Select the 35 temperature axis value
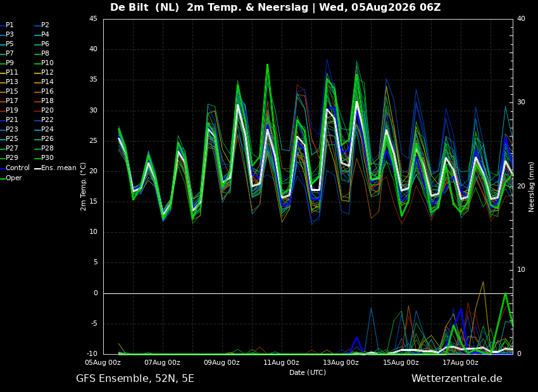This screenshot has height=392, width=538. point(93,80)
